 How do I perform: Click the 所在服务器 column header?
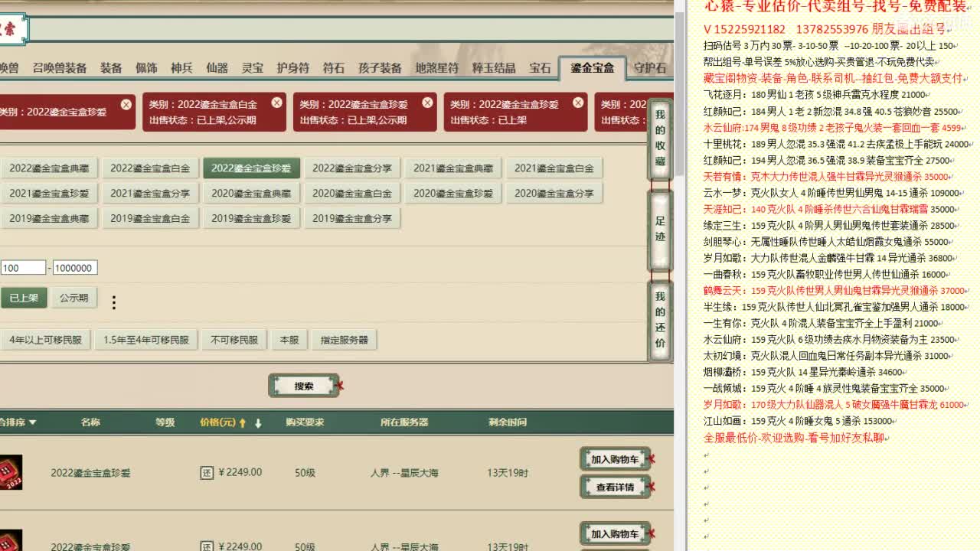coord(404,422)
